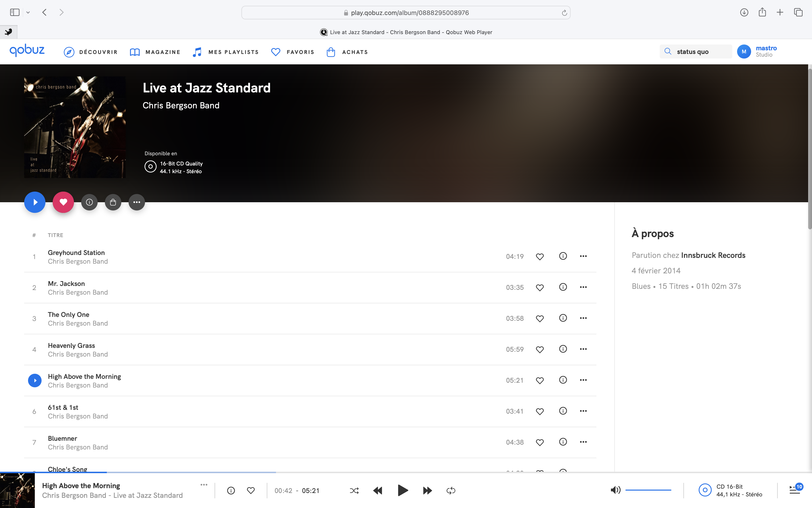Click the Qobuz logo
The height and width of the screenshot is (508, 812).
coord(27,50)
